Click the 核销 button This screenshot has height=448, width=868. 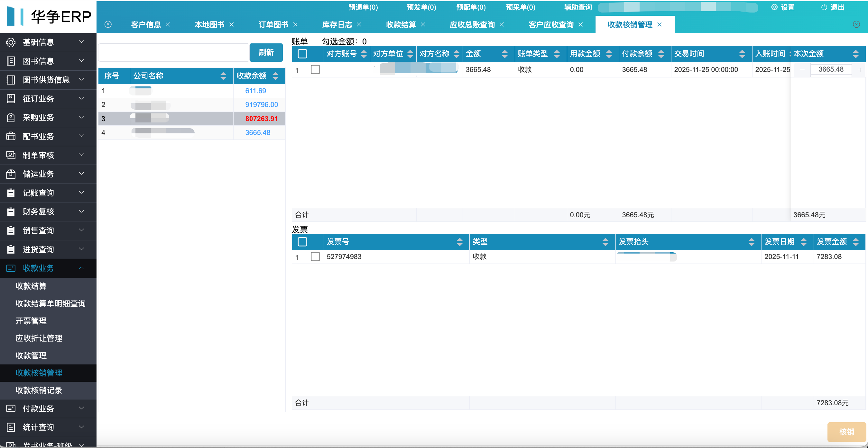click(x=846, y=432)
